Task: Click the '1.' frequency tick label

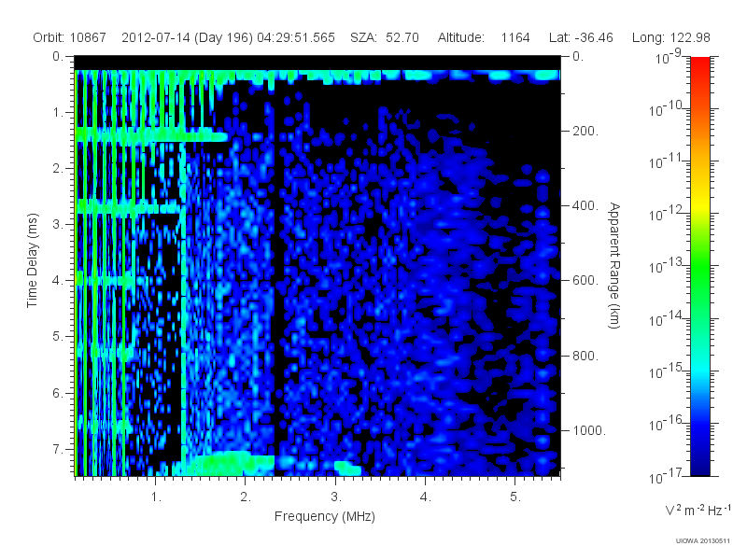Action: (x=156, y=497)
